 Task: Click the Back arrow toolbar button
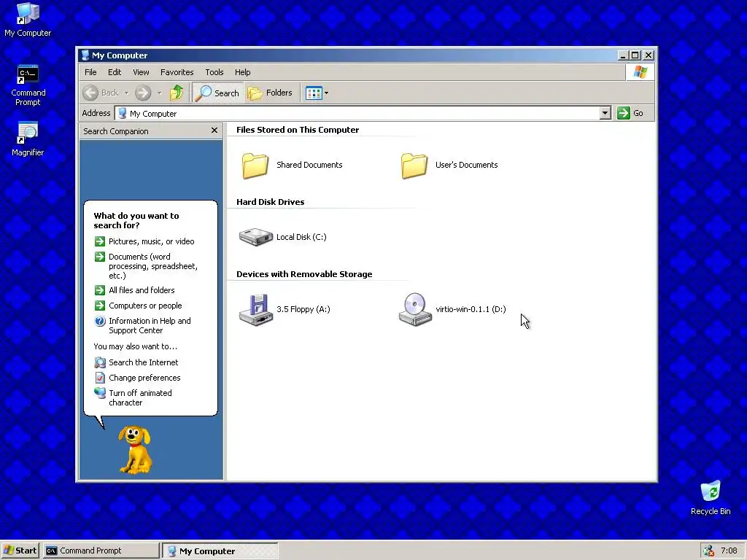101,93
